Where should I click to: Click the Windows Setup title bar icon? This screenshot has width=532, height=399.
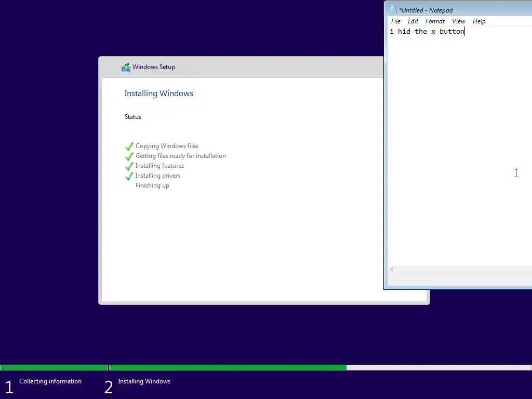[126, 67]
